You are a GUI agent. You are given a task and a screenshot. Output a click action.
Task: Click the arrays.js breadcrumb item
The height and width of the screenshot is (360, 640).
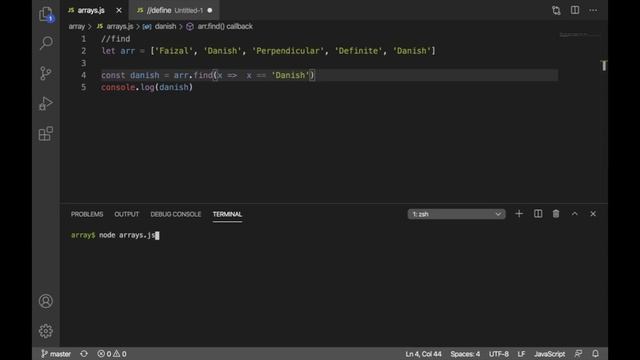[x=115, y=27]
